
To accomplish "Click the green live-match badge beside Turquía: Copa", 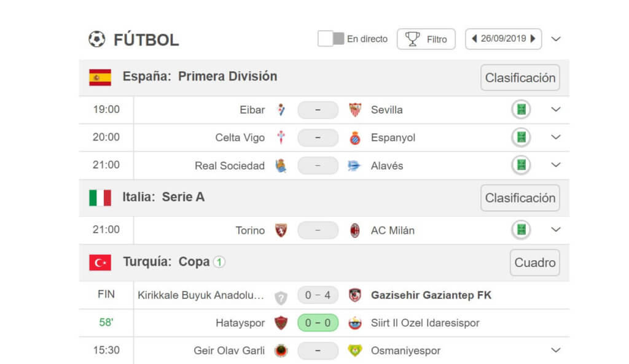I will click(219, 262).
